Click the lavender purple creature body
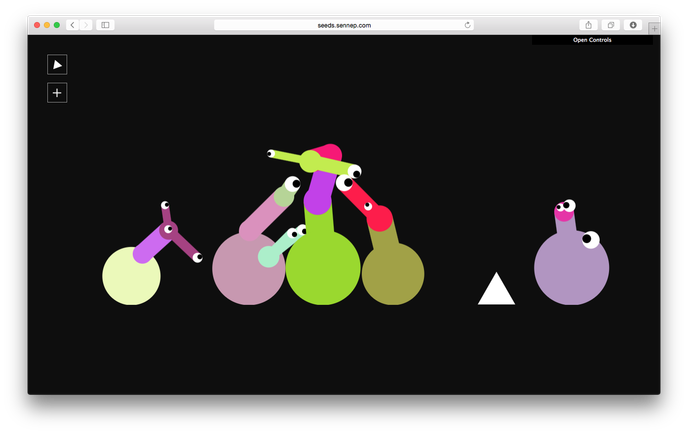688x434 pixels. 571,268
